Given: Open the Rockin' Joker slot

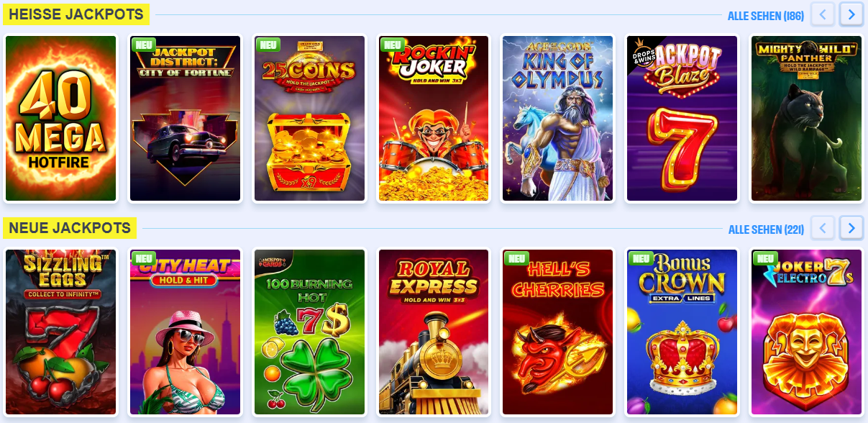Looking at the screenshot, I should tap(434, 119).
